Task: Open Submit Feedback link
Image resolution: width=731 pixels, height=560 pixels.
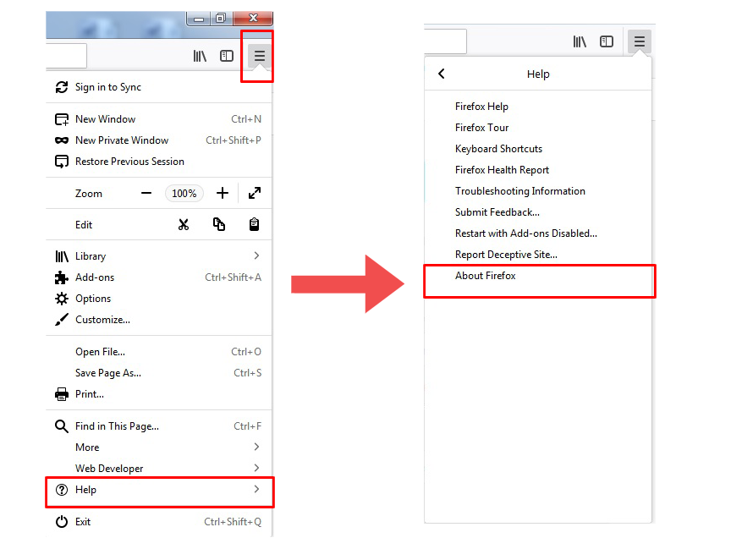Action: click(x=497, y=211)
